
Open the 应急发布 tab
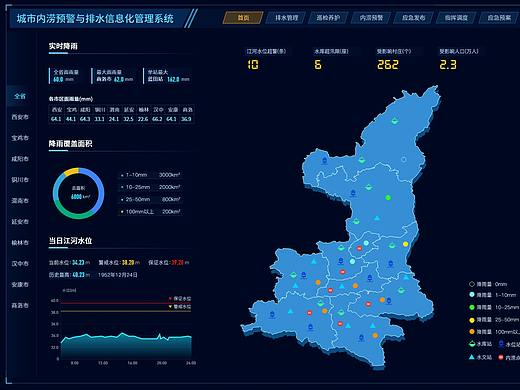pyautogui.click(x=414, y=18)
